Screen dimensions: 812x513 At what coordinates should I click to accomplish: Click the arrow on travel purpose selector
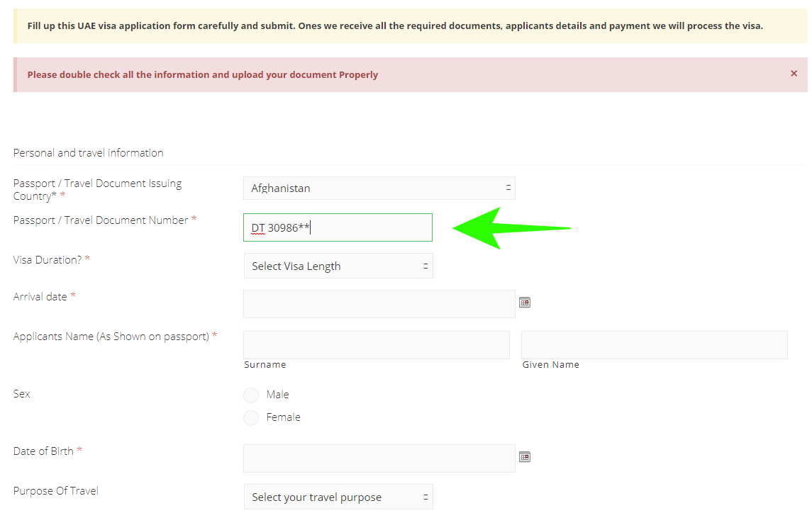click(x=426, y=497)
